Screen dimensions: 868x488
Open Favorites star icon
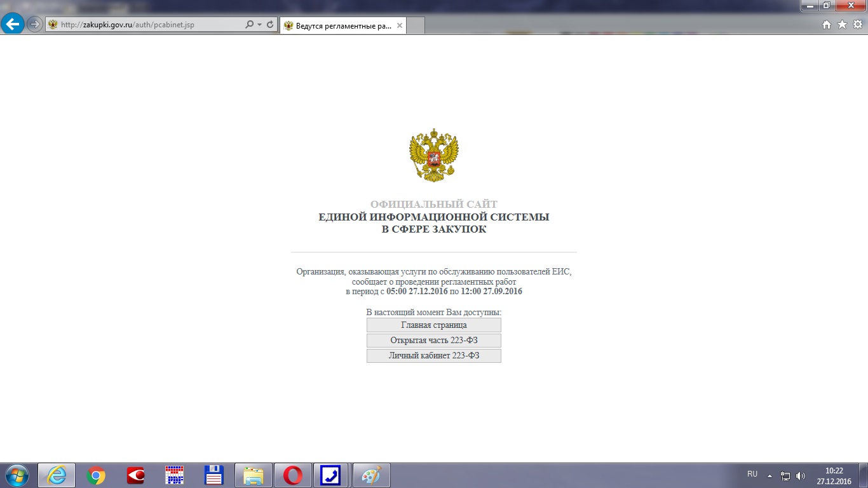click(x=842, y=25)
